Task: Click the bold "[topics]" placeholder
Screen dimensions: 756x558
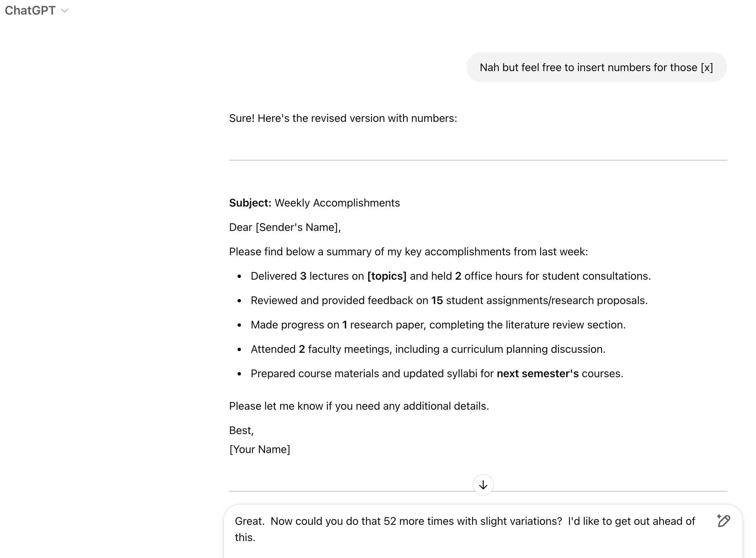Action: (x=387, y=276)
